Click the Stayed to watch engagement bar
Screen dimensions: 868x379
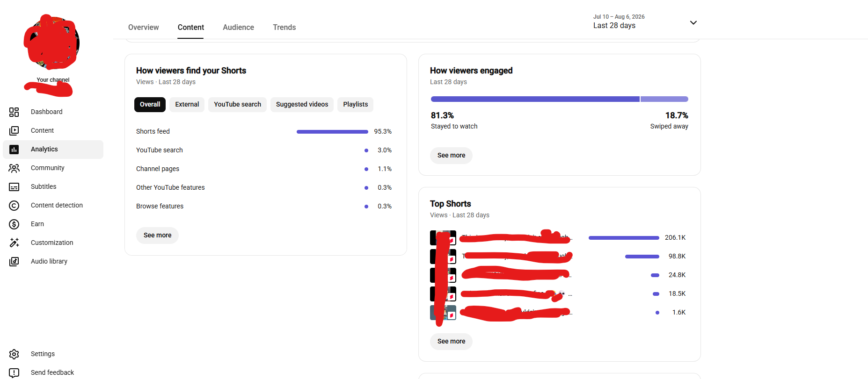[x=535, y=99]
